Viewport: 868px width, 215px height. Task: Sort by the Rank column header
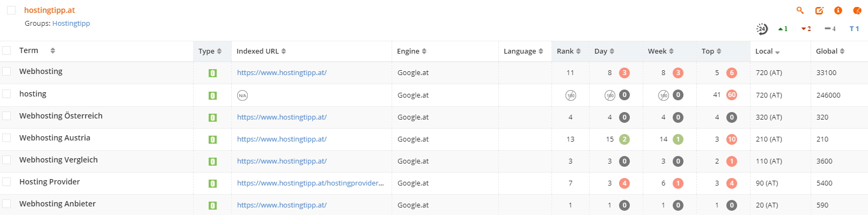pos(569,51)
